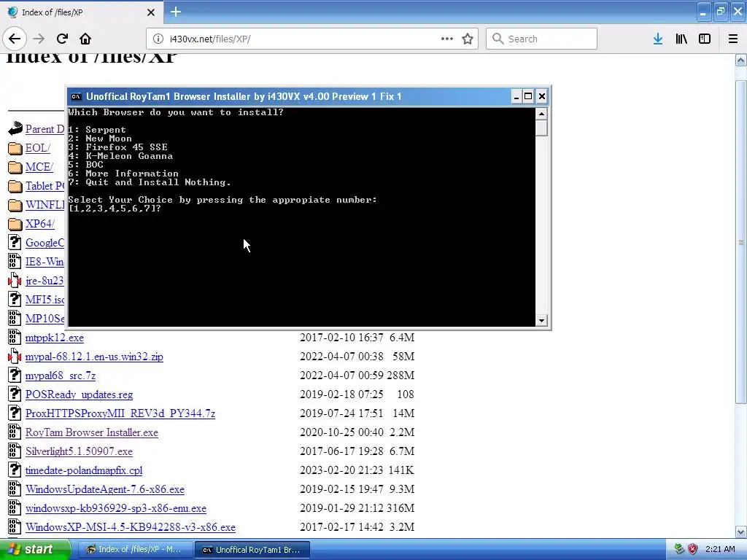Click the Search box in toolbar
747x560 pixels.
point(541,39)
